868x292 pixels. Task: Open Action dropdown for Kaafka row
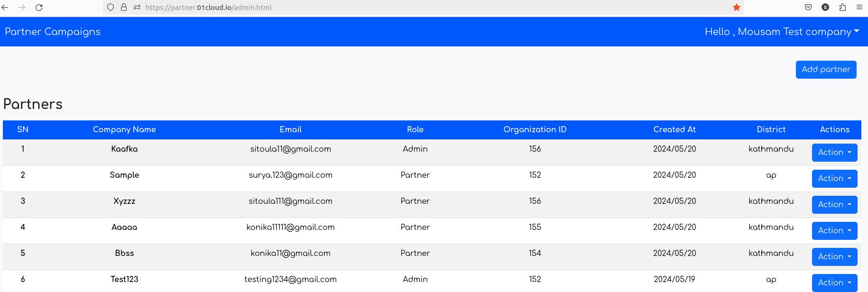(834, 153)
